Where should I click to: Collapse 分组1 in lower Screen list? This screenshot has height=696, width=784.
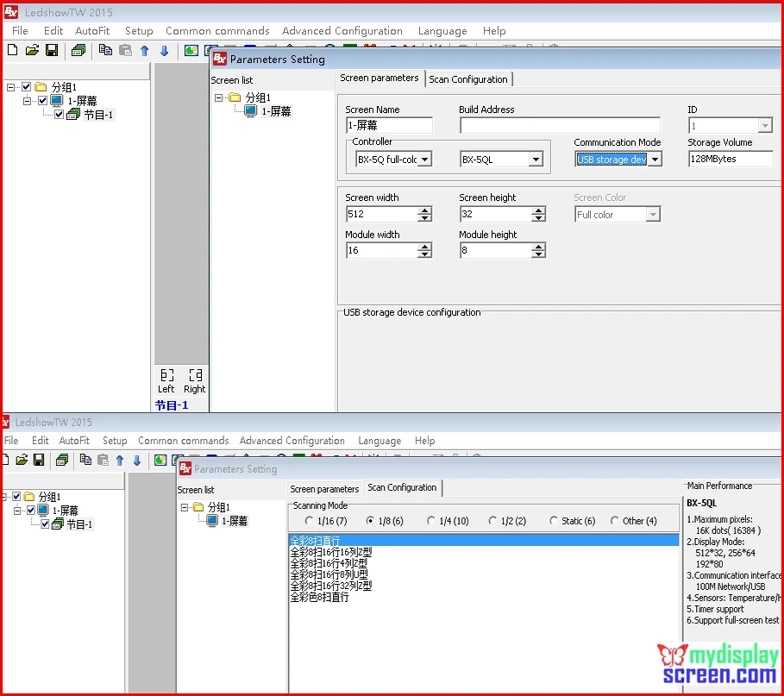tap(184, 507)
